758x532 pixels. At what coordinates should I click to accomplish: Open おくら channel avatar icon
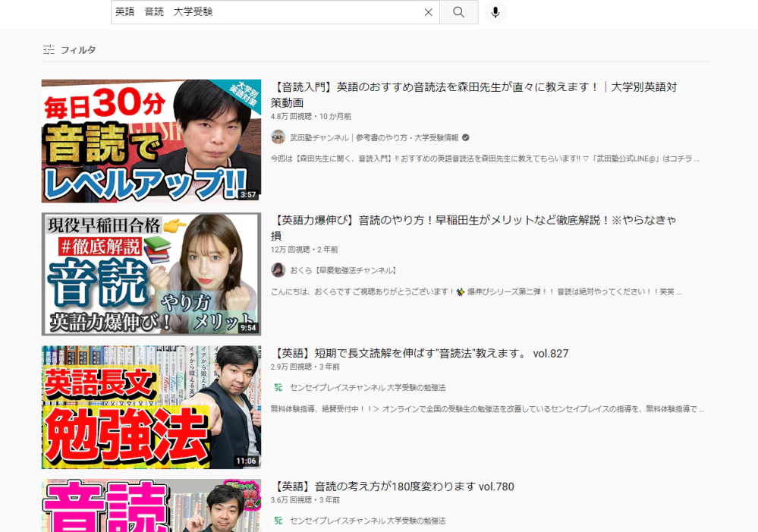pos(280,270)
